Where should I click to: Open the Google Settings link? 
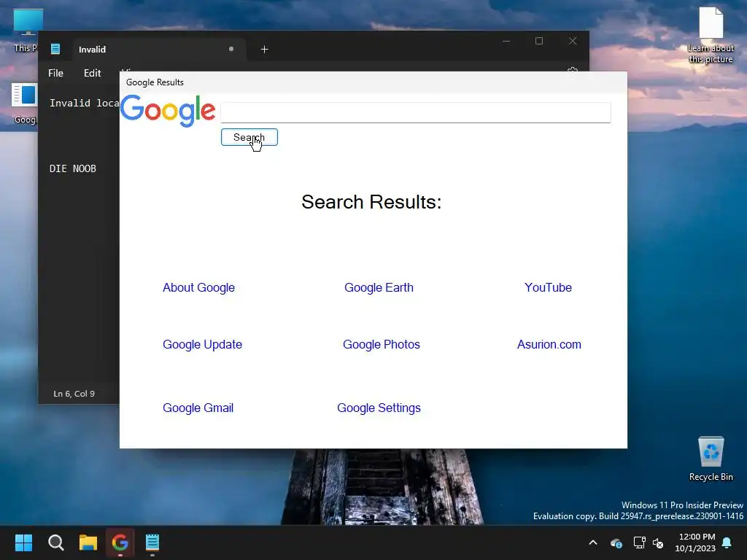pyautogui.click(x=379, y=408)
